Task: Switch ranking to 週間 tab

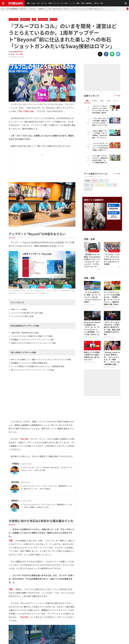Action: [x=102, y=101]
